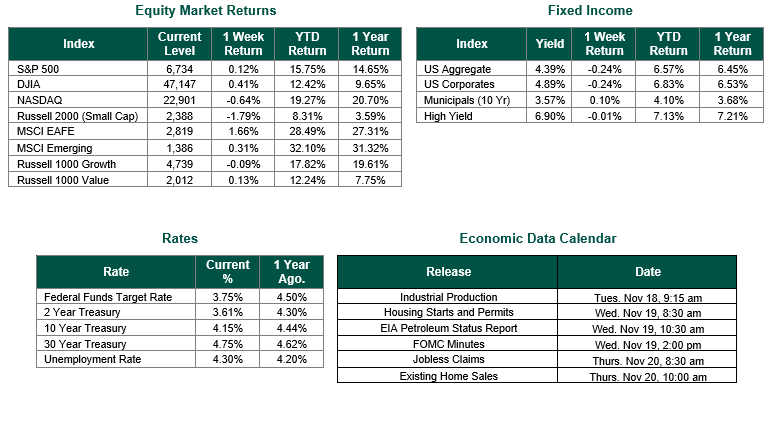The width and height of the screenshot is (776, 437).
Task: Click the 1 Week Return equity column header
Action: pyautogui.click(x=243, y=44)
